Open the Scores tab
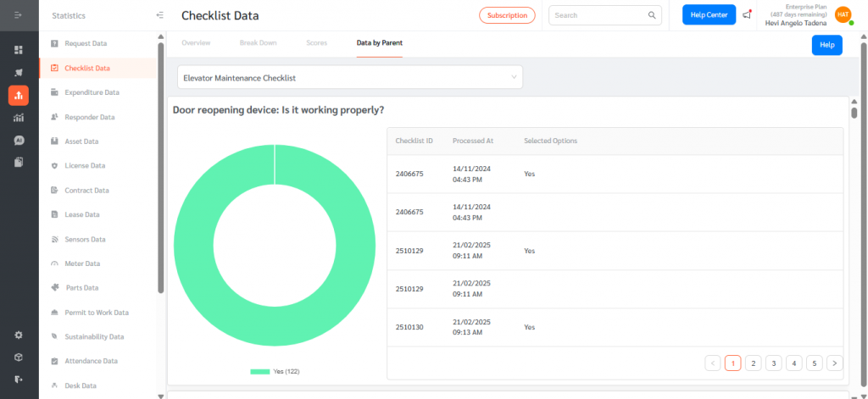The height and width of the screenshot is (399, 868). tap(316, 42)
